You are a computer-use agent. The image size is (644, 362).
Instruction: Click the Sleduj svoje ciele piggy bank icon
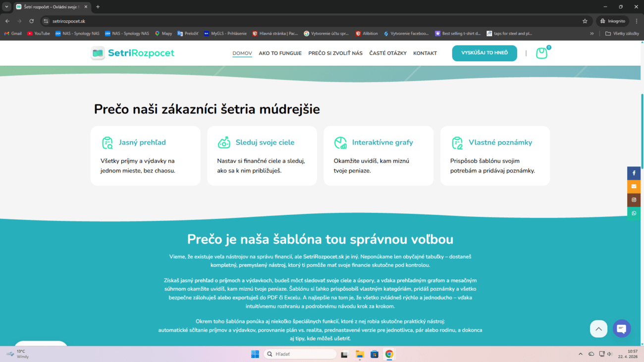[x=224, y=142]
